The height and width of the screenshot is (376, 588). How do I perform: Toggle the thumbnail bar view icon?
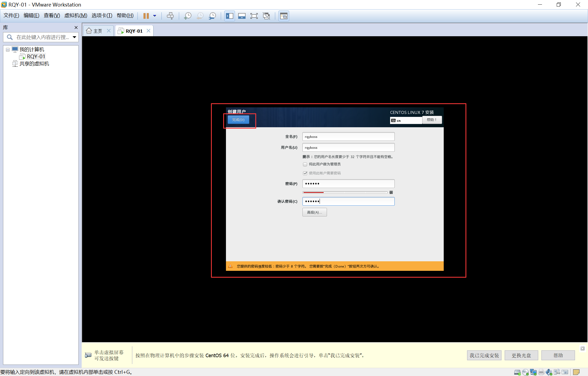(242, 16)
